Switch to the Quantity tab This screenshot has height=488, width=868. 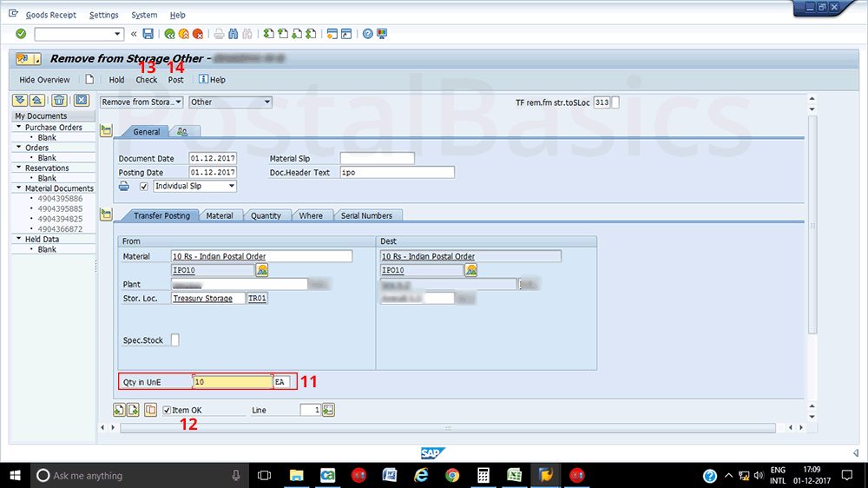coord(266,215)
